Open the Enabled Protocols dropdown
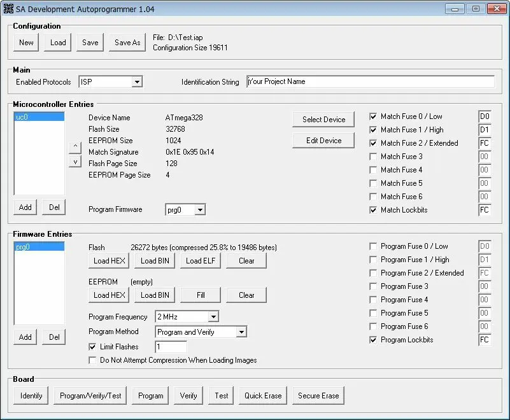This screenshot has width=510, height=420. (x=138, y=82)
